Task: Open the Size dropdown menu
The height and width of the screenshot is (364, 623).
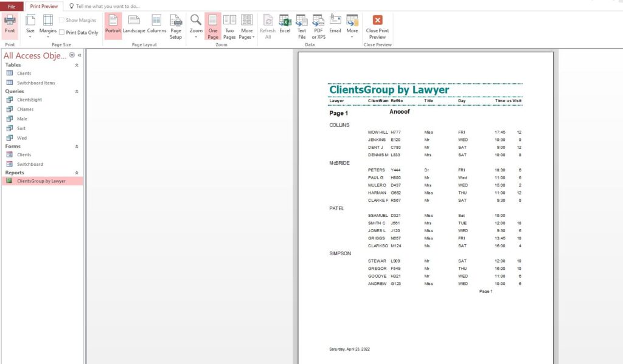Action: tap(30, 26)
